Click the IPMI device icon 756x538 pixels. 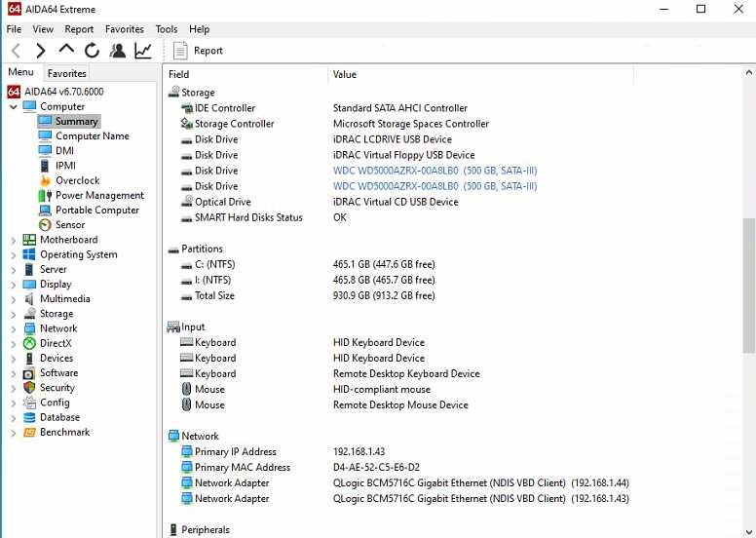tap(45, 166)
